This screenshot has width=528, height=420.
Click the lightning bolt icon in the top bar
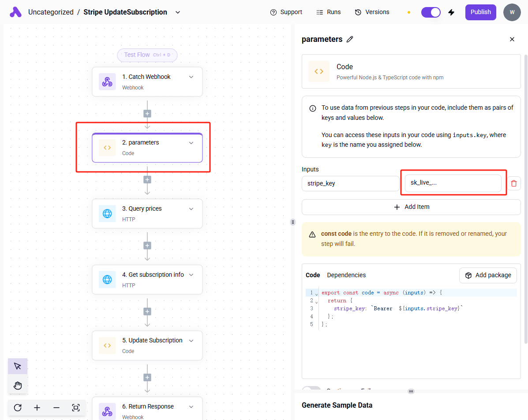[x=451, y=12]
